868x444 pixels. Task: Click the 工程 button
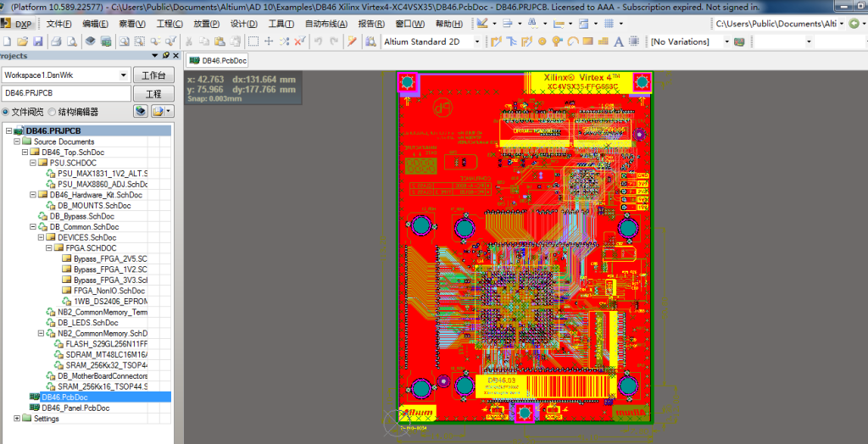[x=153, y=93]
